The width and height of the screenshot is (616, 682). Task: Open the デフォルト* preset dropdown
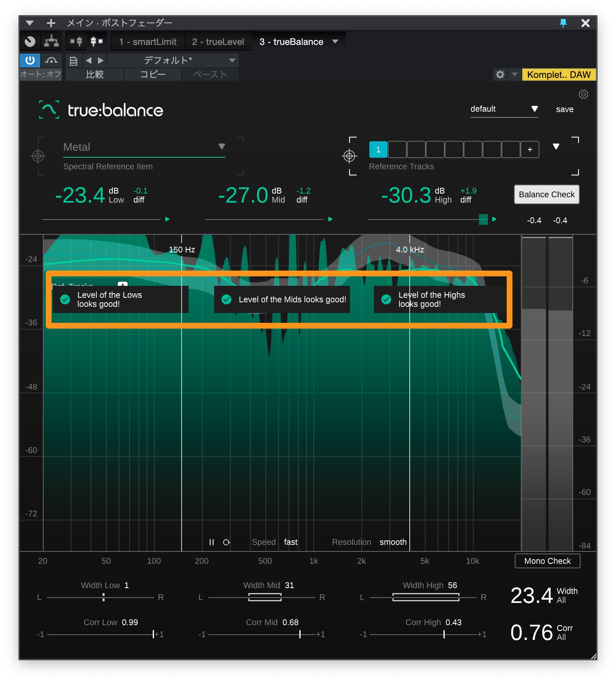pyautogui.click(x=232, y=61)
